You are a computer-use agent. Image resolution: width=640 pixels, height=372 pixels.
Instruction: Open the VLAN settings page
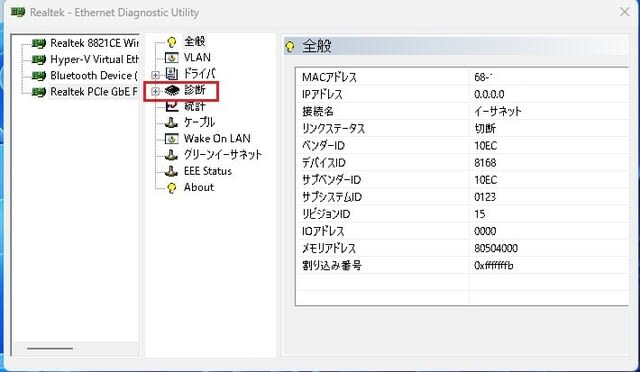197,58
